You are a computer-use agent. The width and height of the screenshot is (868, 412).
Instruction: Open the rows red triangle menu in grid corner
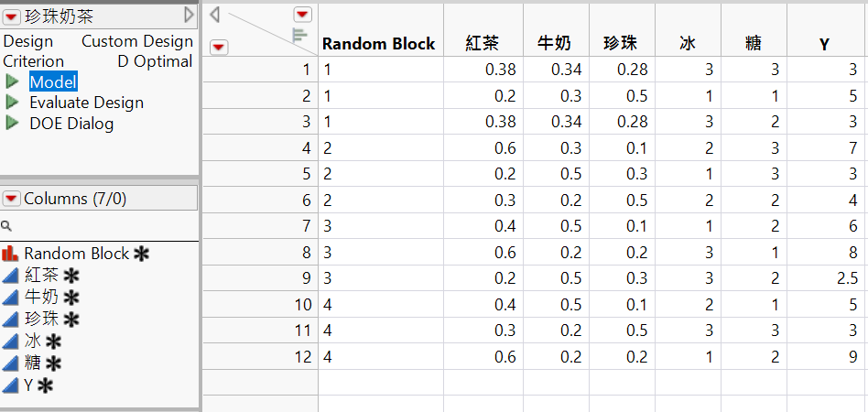219,47
